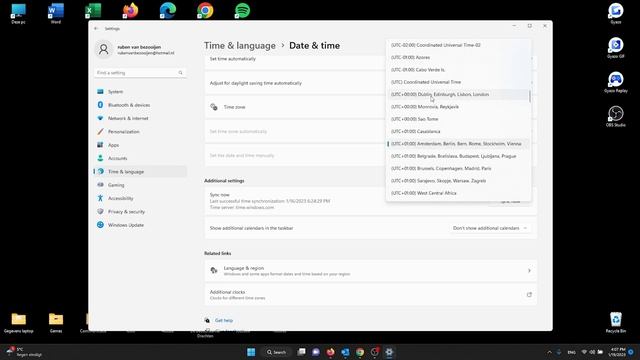
Task: Open Chrome desktop shortcut
Action: (x=205, y=11)
